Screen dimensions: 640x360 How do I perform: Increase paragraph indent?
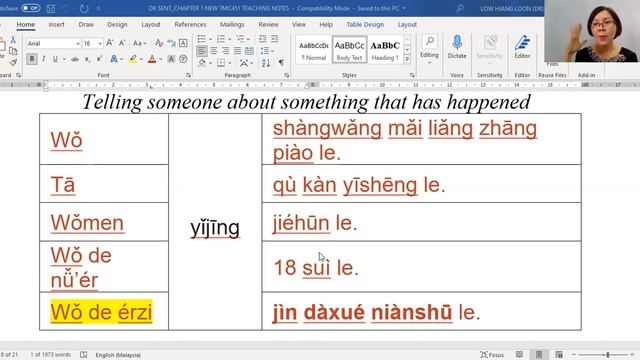pyautogui.click(x=274, y=39)
